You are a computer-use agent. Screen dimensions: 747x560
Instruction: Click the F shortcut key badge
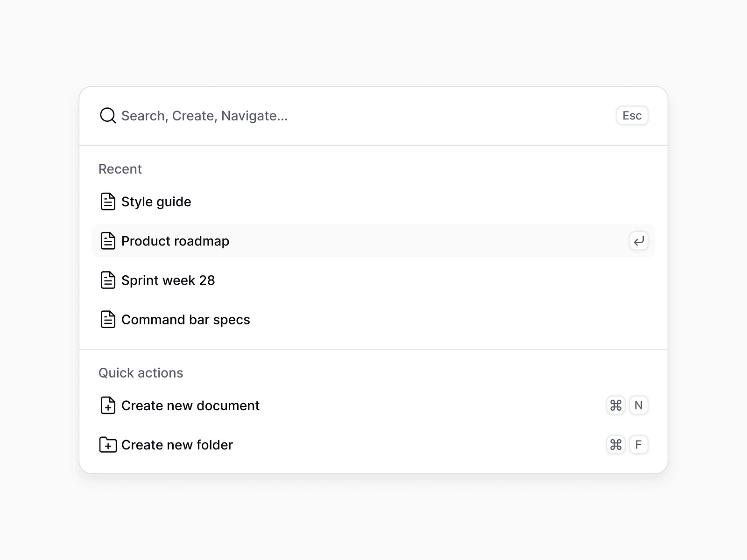coord(639,445)
